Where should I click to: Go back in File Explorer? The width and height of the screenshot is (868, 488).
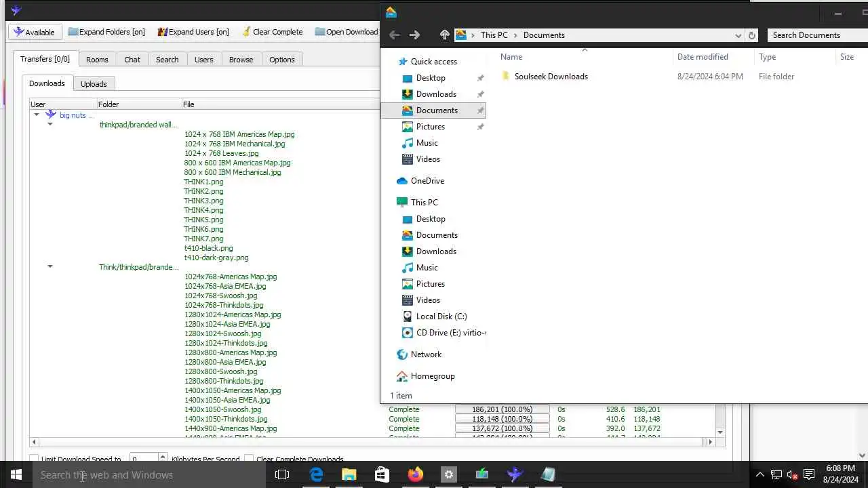pyautogui.click(x=394, y=35)
